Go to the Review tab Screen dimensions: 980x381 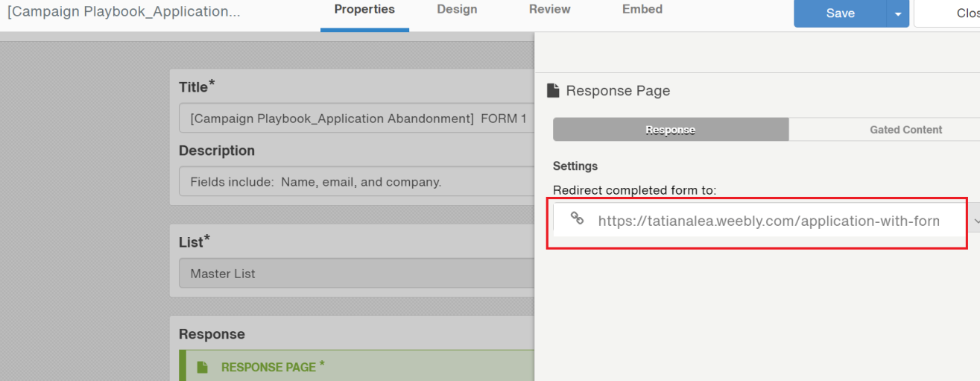(x=549, y=10)
